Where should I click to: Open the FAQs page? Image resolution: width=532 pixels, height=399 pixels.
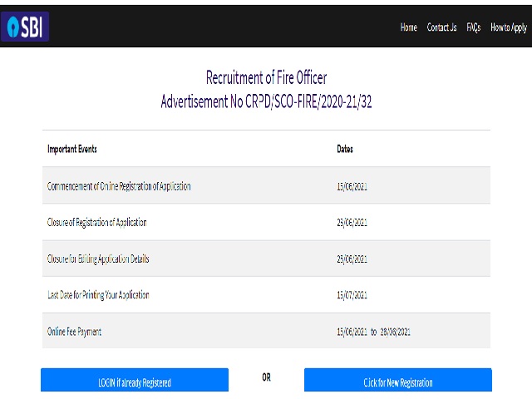point(473,27)
